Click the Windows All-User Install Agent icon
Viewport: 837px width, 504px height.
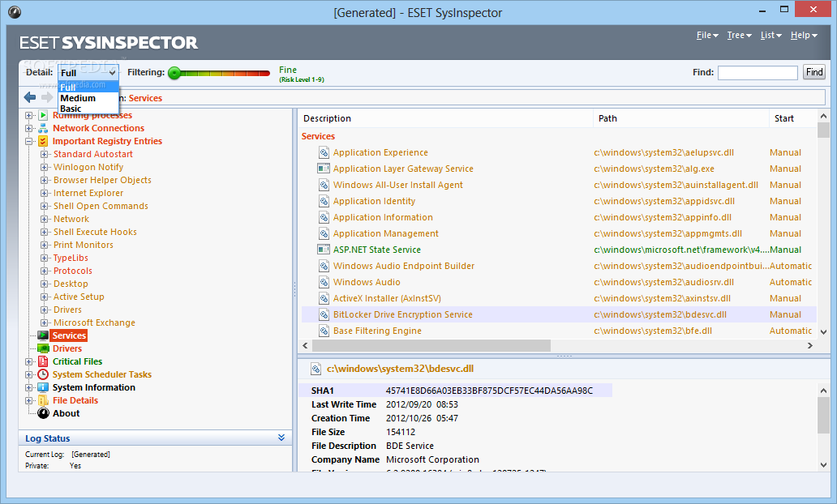tap(324, 185)
